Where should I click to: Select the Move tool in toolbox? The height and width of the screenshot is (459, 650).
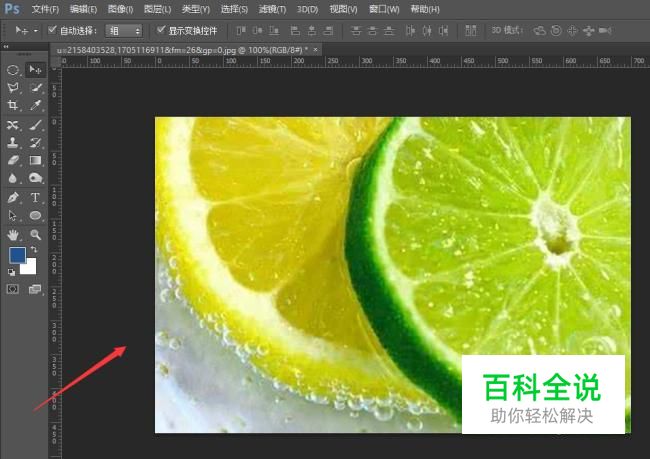[35, 69]
